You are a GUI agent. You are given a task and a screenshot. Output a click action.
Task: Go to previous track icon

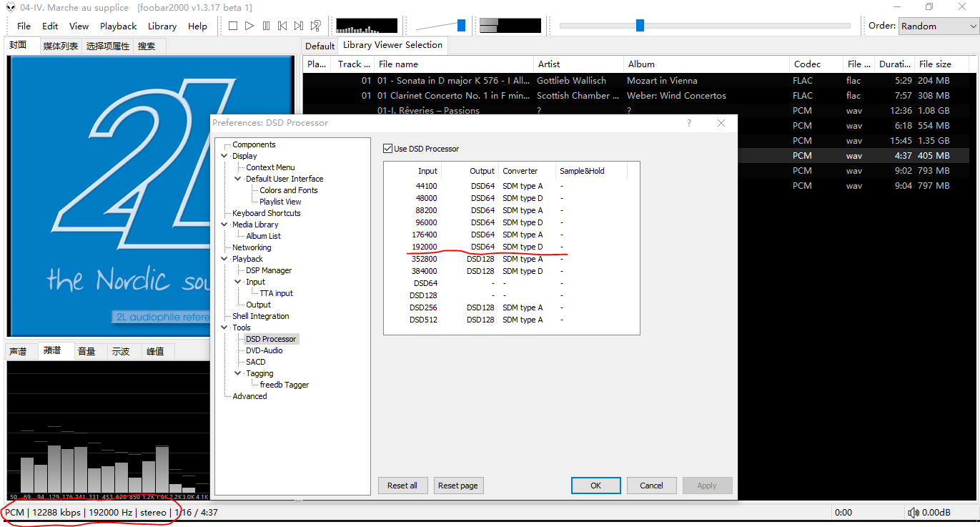click(x=282, y=26)
